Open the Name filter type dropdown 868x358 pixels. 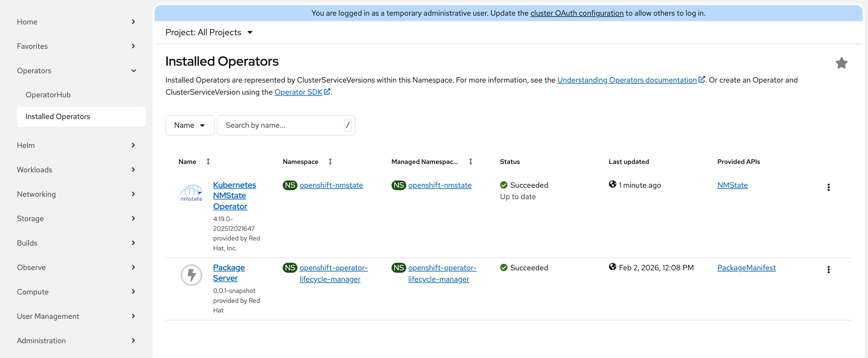pyautogui.click(x=190, y=125)
